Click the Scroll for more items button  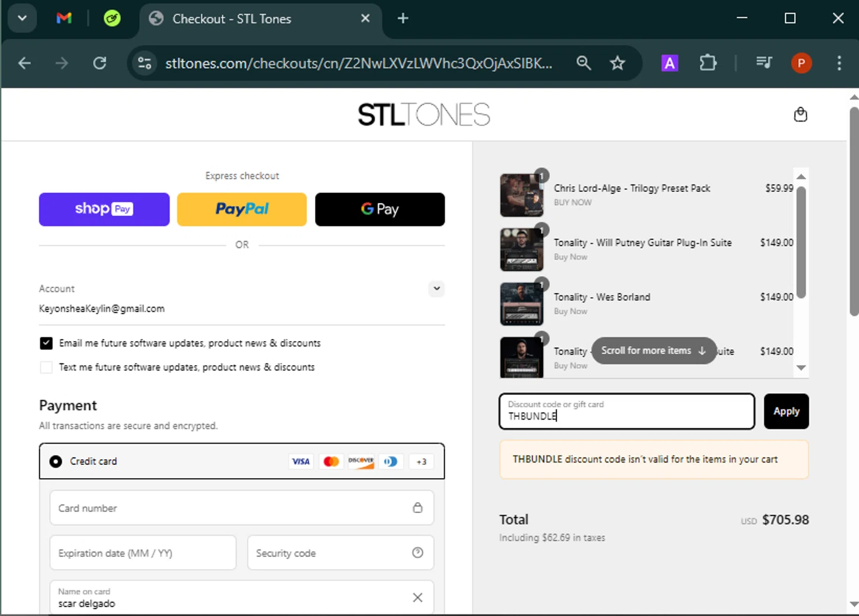click(654, 350)
